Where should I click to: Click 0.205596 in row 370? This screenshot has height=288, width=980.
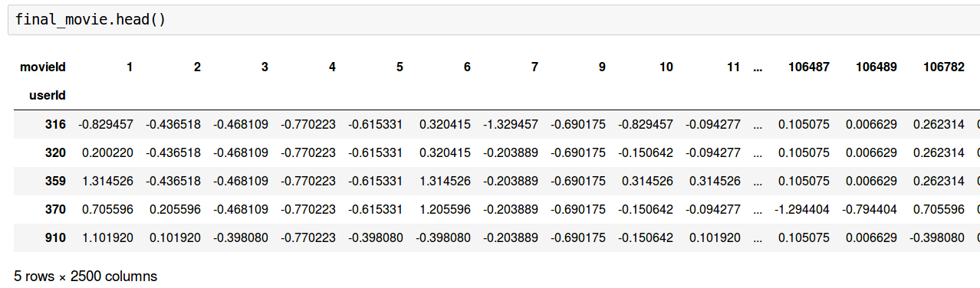pyautogui.click(x=175, y=209)
